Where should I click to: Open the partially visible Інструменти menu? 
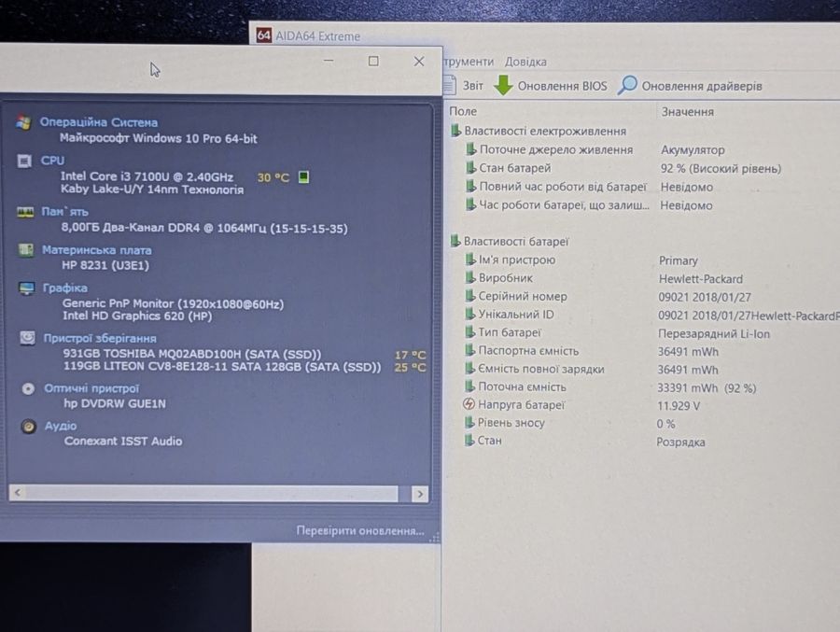coord(469,62)
